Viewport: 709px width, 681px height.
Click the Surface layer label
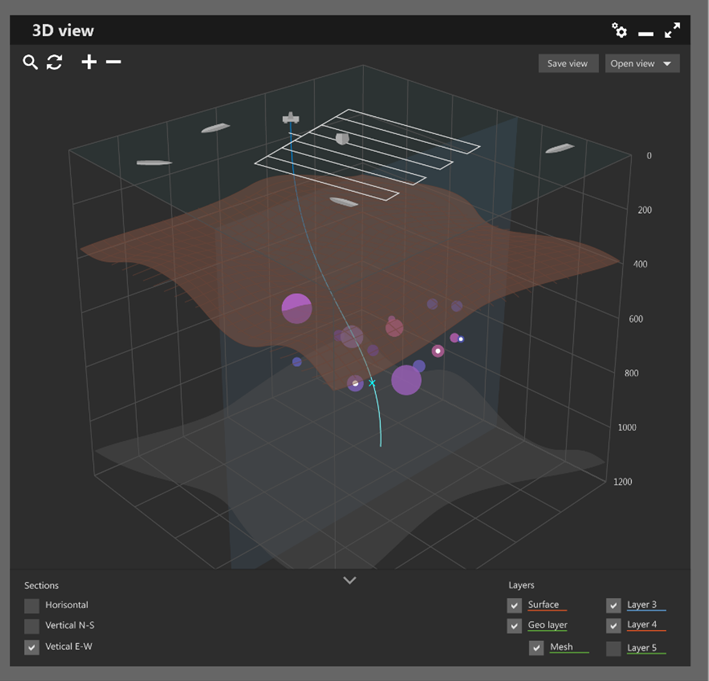coord(544,605)
